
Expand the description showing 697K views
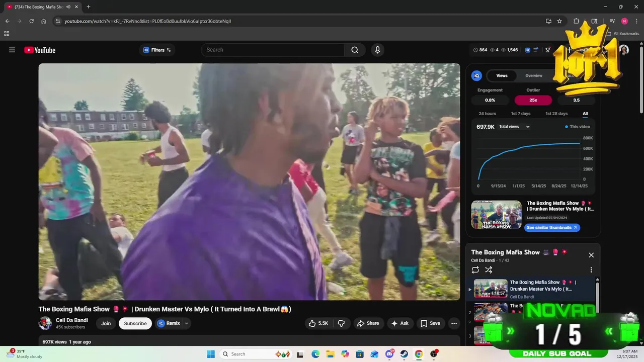point(249,342)
